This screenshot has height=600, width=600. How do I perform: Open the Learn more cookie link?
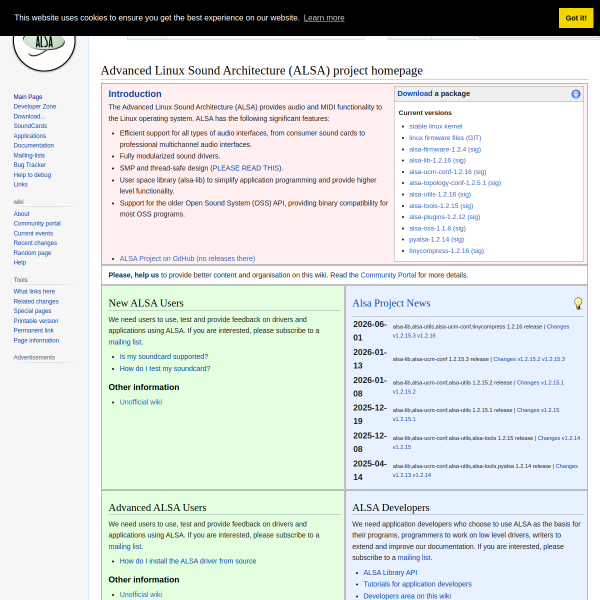[324, 18]
